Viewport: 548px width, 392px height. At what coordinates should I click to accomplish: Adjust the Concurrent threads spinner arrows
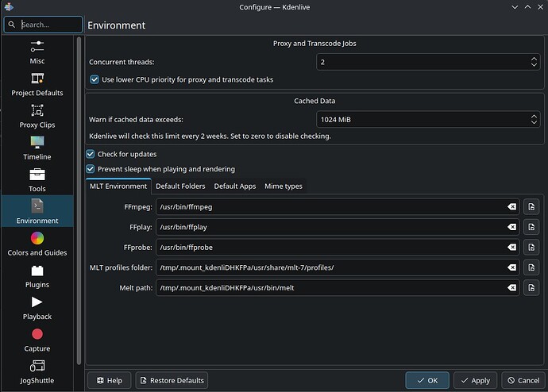[x=534, y=61]
